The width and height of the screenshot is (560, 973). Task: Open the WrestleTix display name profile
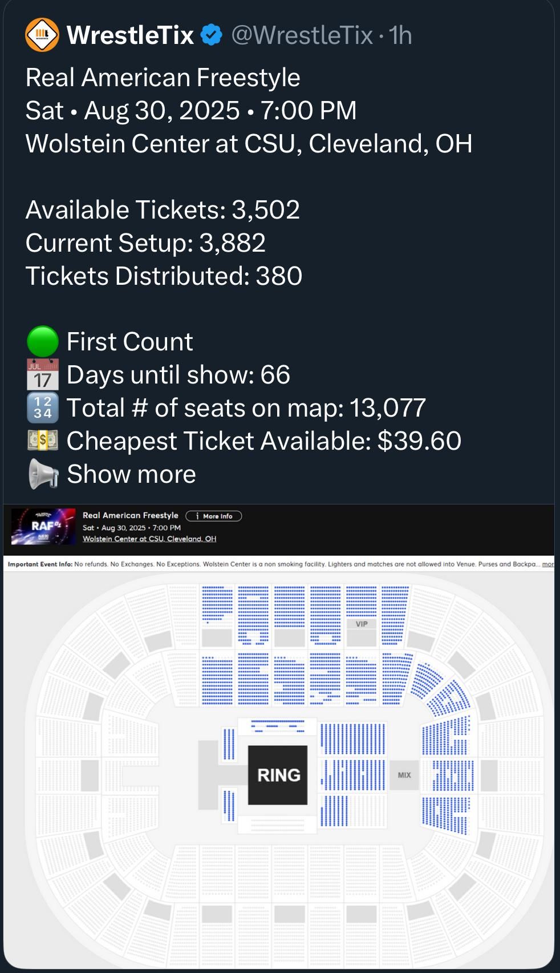point(130,35)
